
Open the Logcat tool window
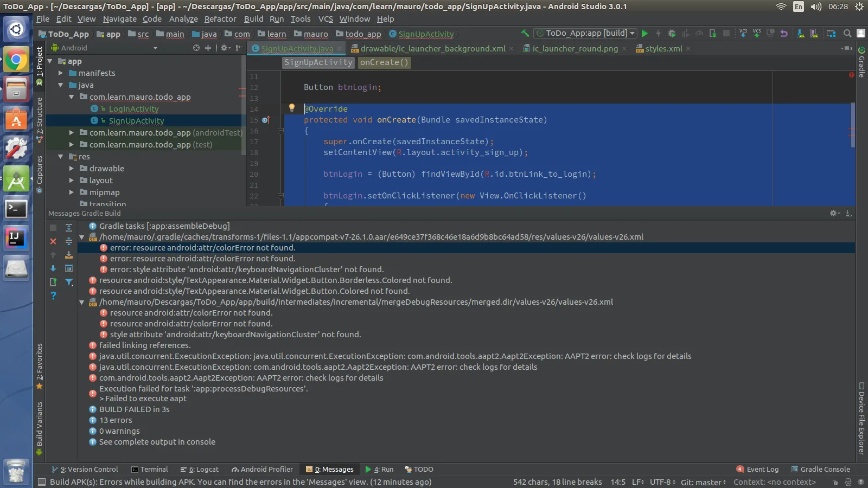point(200,470)
